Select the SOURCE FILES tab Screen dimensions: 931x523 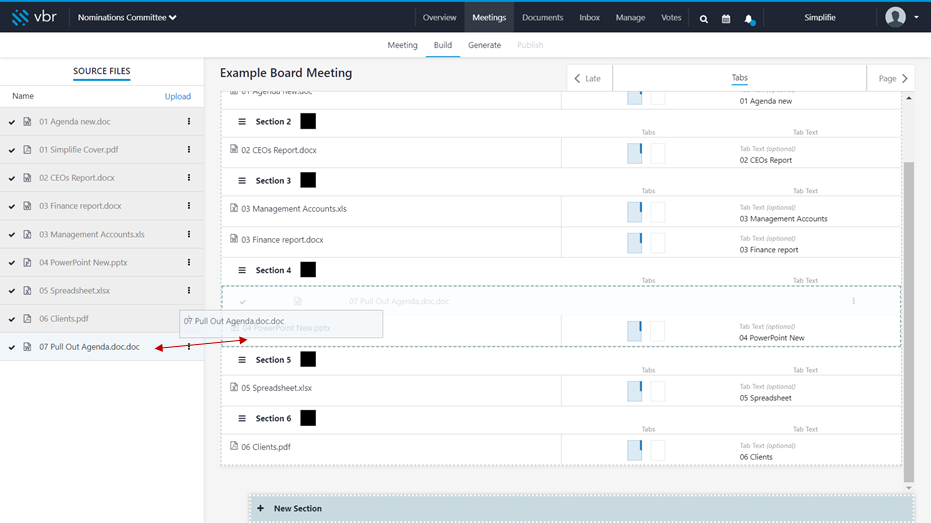tap(102, 71)
